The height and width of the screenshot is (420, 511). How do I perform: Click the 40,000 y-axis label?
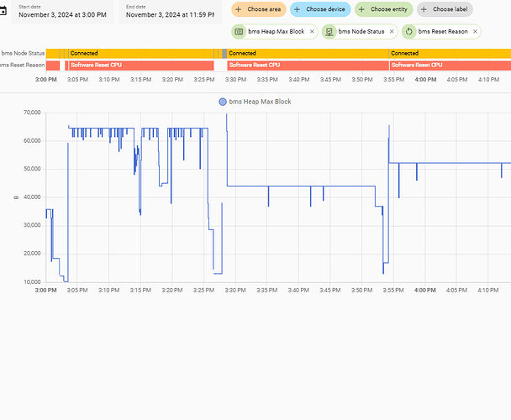point(32,197)
